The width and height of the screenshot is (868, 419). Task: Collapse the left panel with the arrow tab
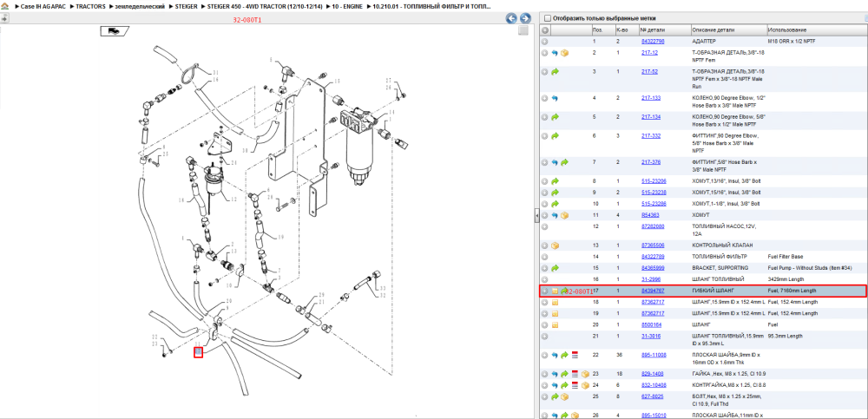coord(4,18)
